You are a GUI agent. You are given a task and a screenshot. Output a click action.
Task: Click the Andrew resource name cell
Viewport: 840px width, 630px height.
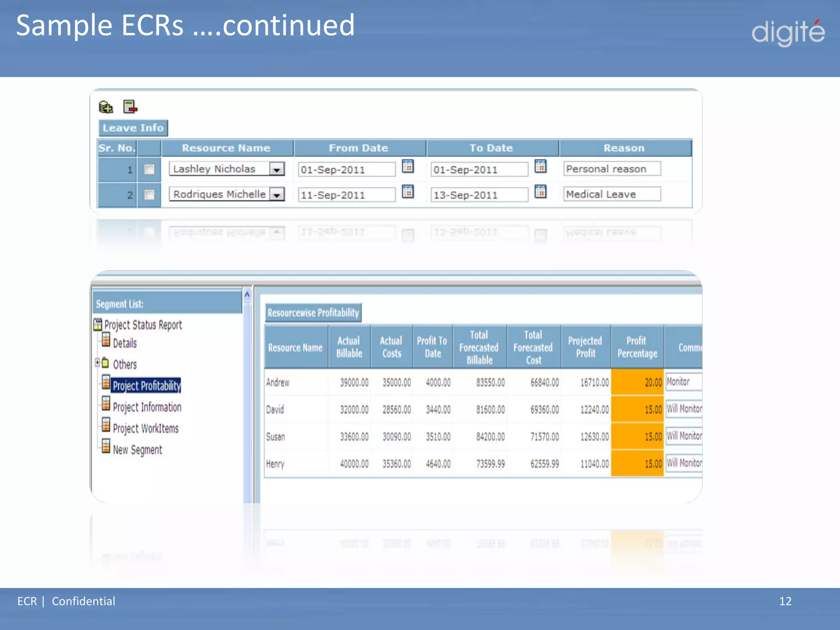296,382
